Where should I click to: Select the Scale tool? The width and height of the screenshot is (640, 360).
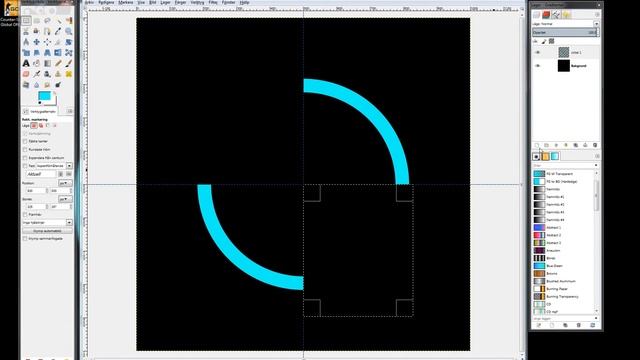pos(26,52)
